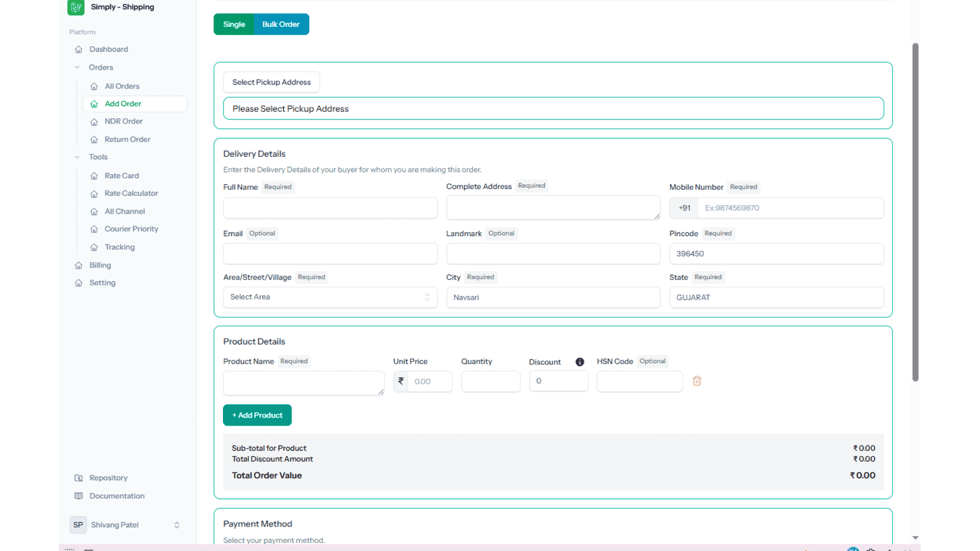Switch to Bulk Order tab
The image size is (980, 551).
point(281,24)
